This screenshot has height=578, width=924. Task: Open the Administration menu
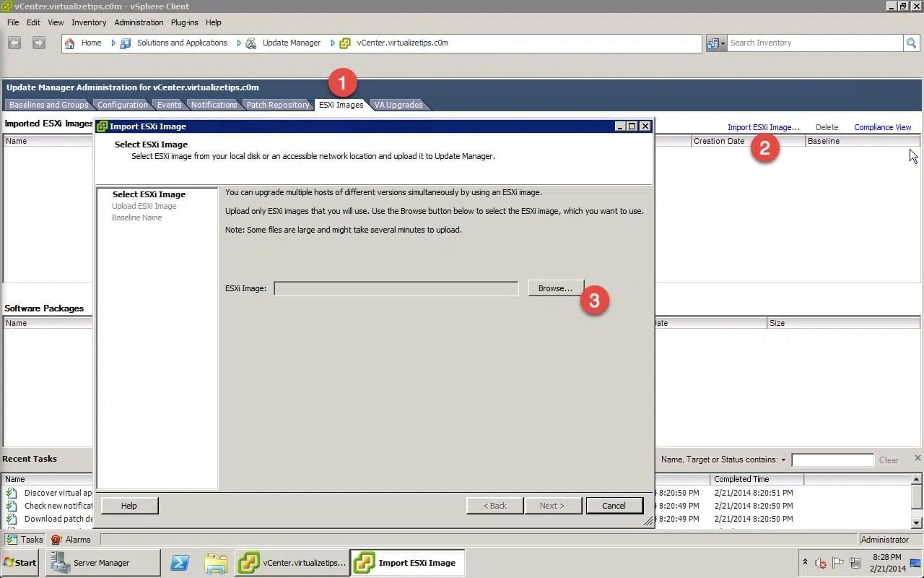[x=139, y=22]
